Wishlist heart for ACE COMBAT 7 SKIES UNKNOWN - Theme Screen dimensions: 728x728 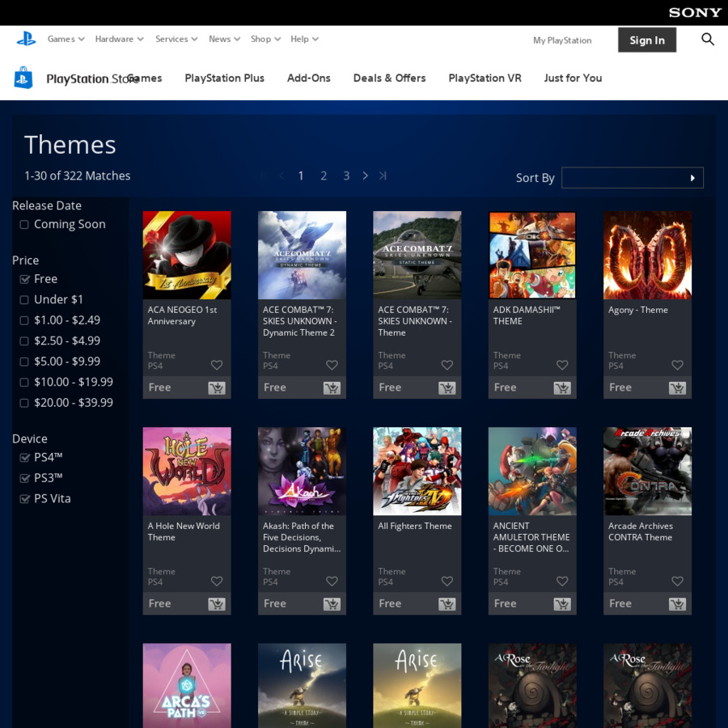coord(447,366)
